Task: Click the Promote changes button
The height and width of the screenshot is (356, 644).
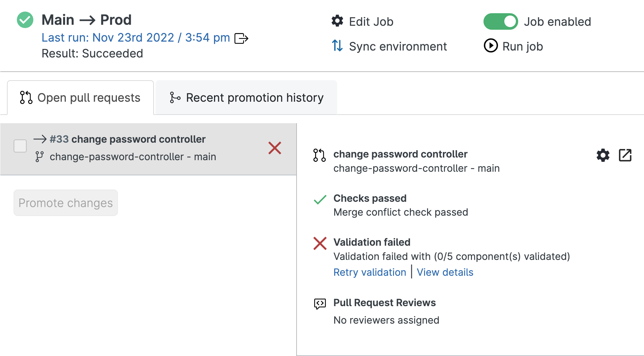Action: [x=66, y=203]
